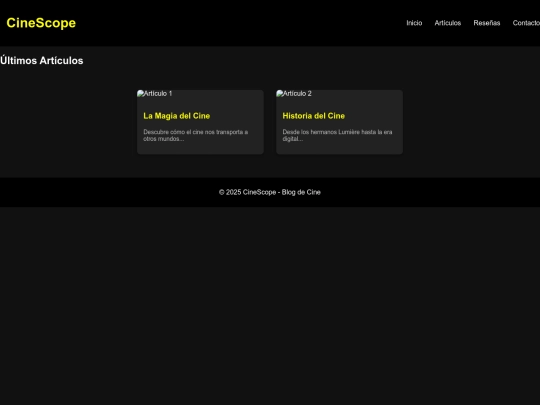The width and height of the screenshot is (540, 405).
Task: Click the text 'Desde los hermanos Lumière'
Action: [x=321, y=132]
